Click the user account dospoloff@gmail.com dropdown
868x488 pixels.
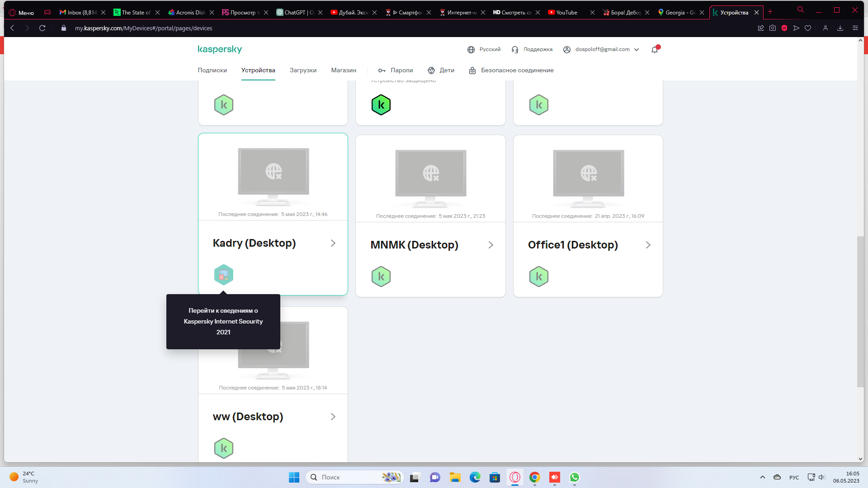tap(601, 49)
